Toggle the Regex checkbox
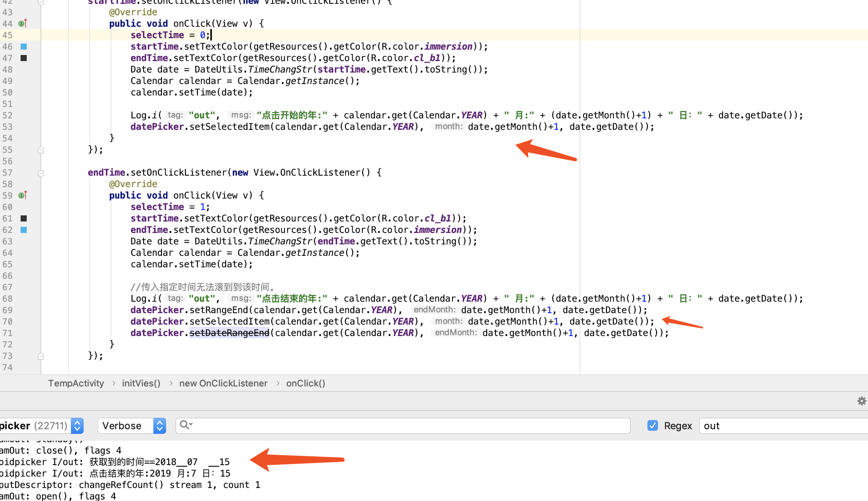 pyautogui.click(x=653, y=425)
